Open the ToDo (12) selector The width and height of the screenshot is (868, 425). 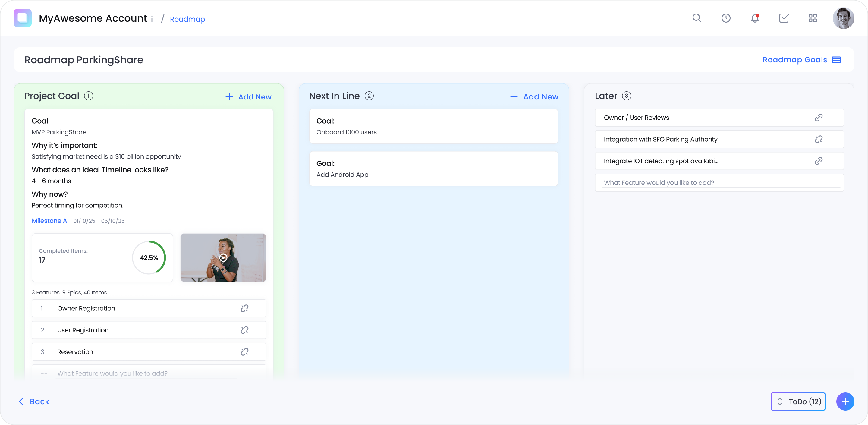[x=797, y=401]
